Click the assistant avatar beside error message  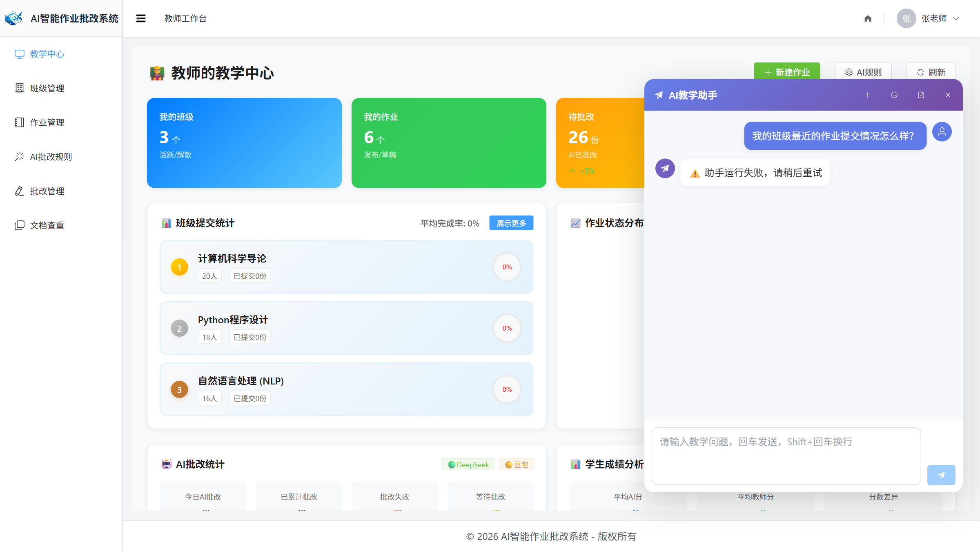pyautogui.click(x=665, y=168)
